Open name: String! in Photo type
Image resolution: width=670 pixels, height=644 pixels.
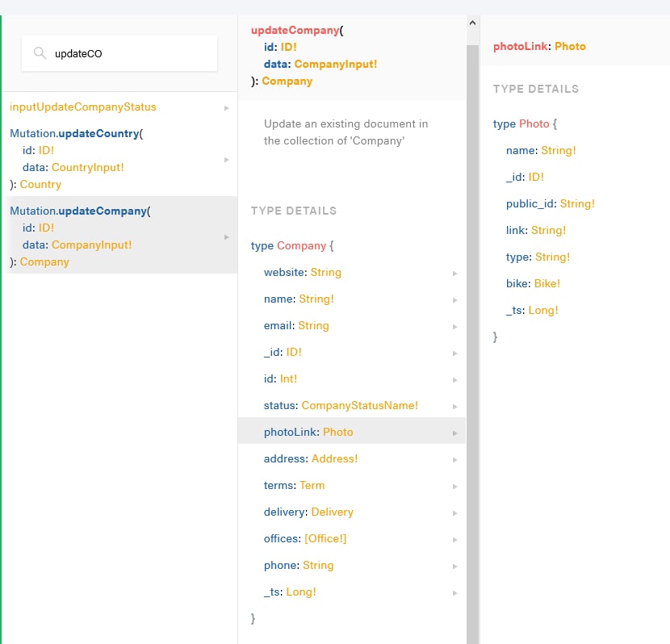[541, 150]
